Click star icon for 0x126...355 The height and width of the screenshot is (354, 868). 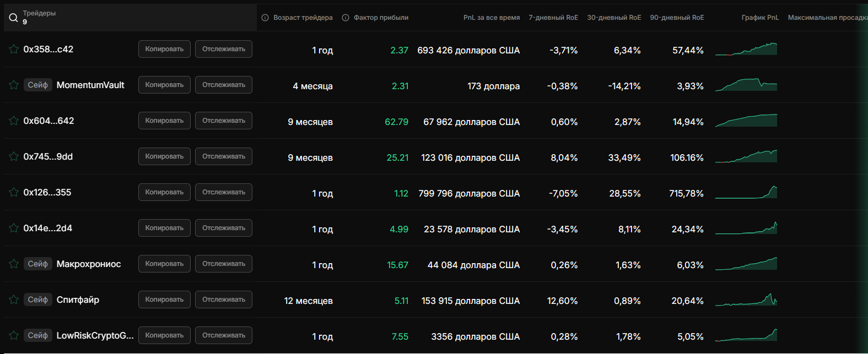point(14,192)
